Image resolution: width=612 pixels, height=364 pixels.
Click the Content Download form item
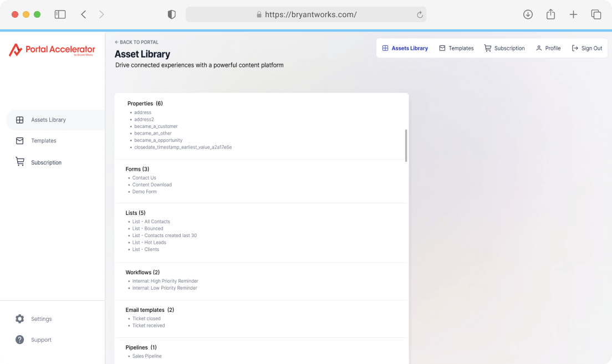[152, 185]
